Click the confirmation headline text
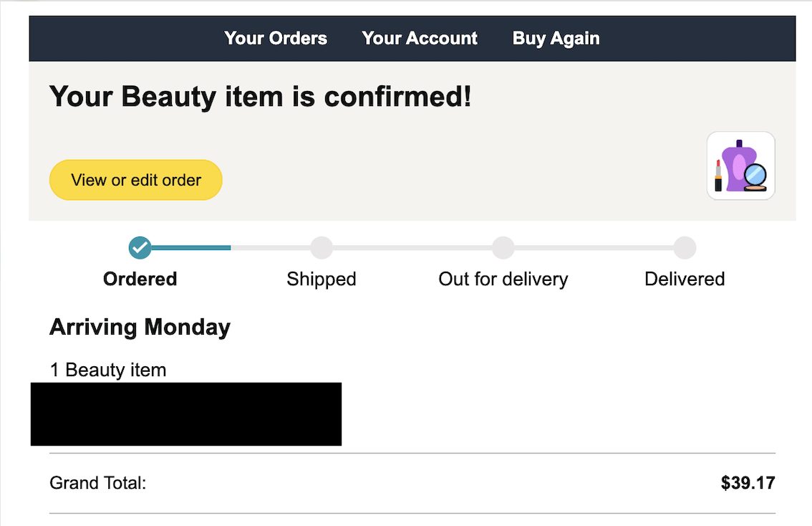This screenshot has height=526, width=812. coord(261,97)
